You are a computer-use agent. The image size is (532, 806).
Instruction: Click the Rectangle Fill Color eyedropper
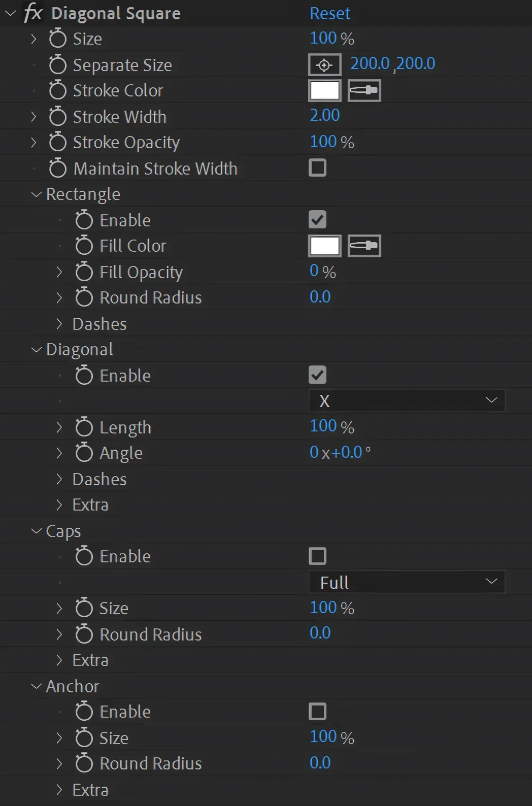point(364,246)
